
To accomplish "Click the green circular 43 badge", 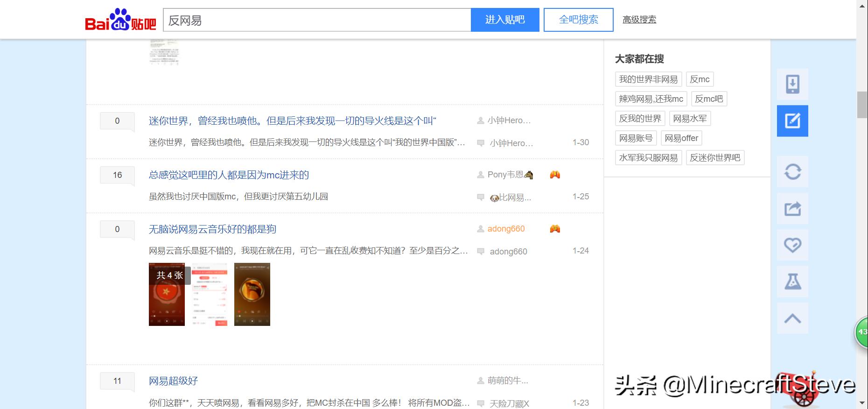I will point(862,332).
